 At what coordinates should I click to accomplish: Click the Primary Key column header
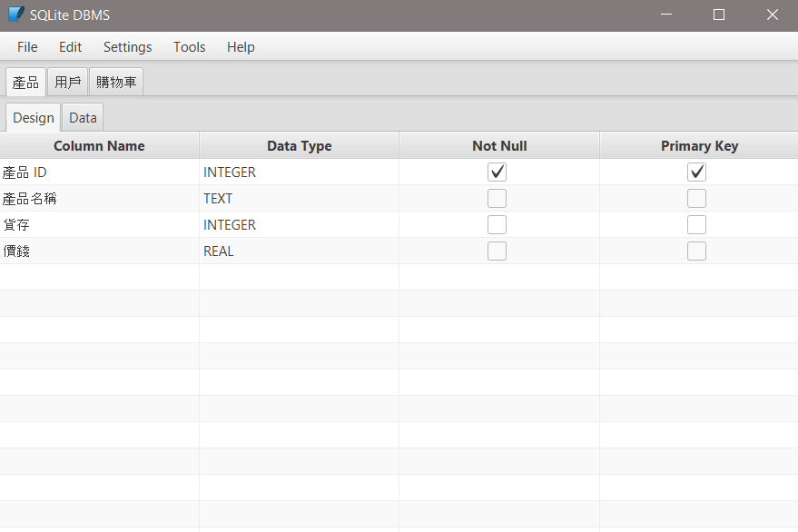pyautogui.click(x=699, y=145)
